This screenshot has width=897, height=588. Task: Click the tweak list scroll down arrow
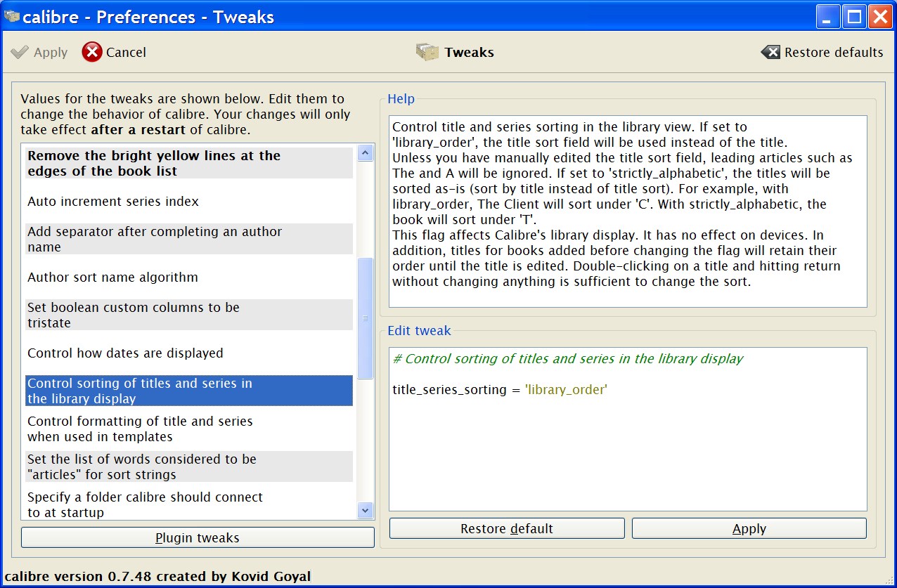pos(365,511)
